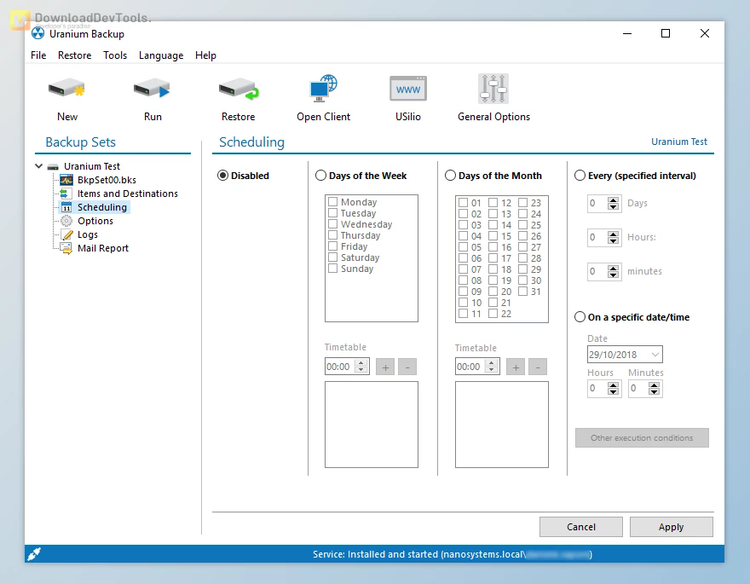Click the USilio www icon

(x=408, y=88)
